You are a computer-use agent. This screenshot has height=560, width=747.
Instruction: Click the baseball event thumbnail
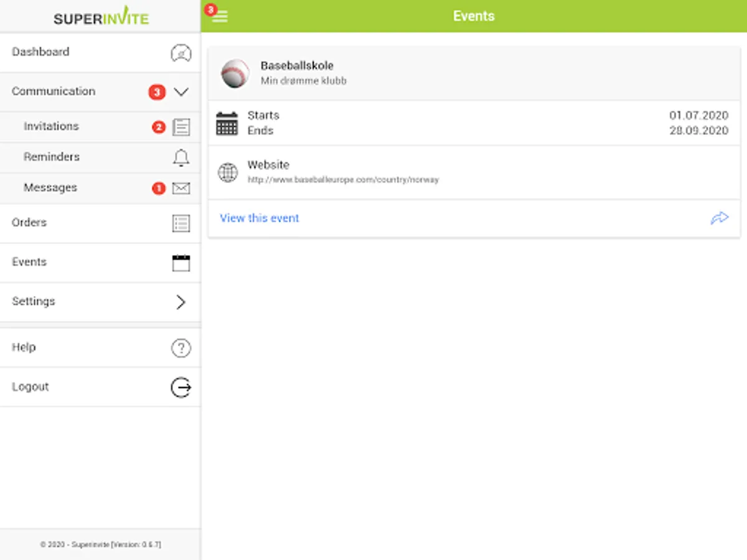tap(235, 73)
